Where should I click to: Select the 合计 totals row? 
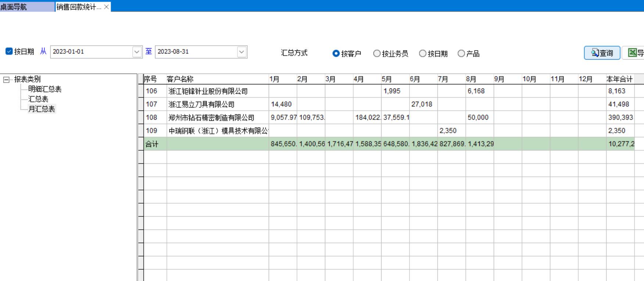[x=152, y=144]
